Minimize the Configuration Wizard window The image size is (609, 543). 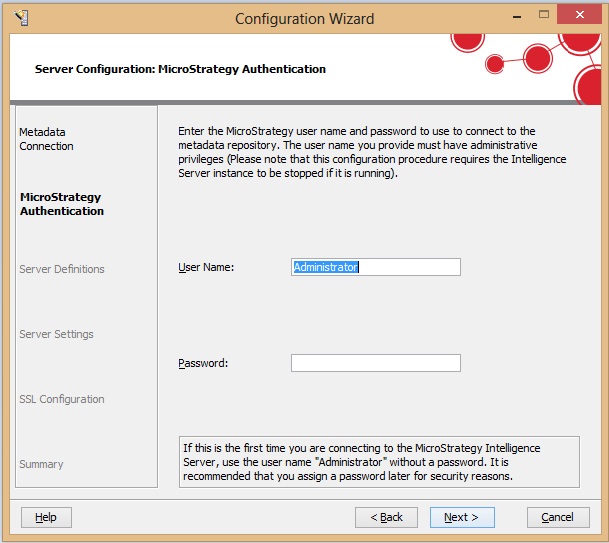click(x=517, y=17)
